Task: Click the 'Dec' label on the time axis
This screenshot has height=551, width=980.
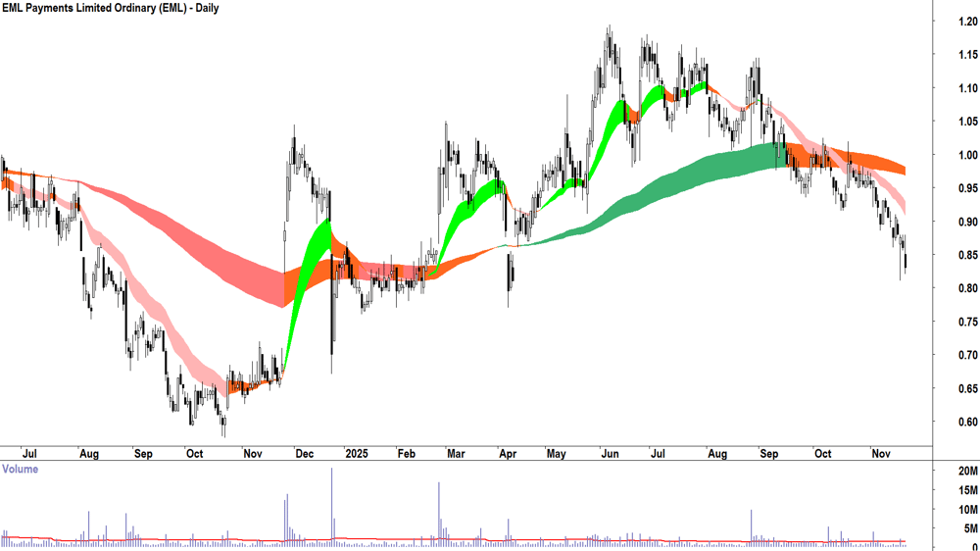Action: (305, 453)
